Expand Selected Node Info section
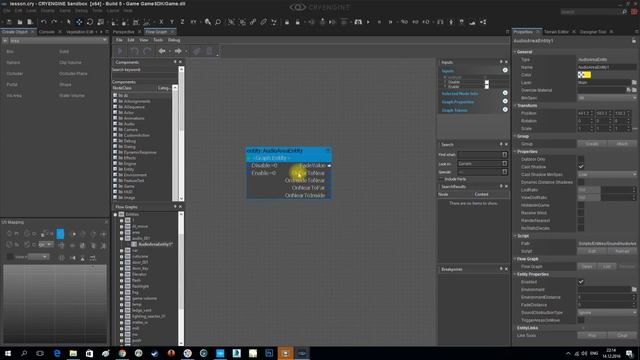 point(505,93)
